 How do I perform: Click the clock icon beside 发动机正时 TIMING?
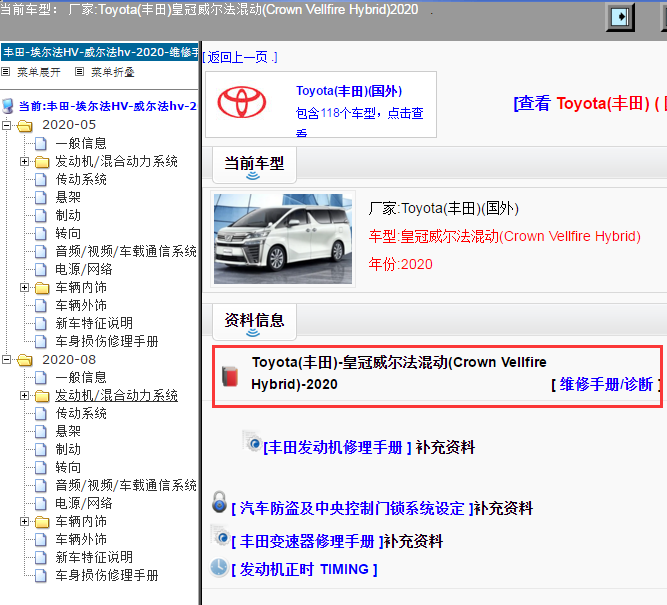click(x=219, y=568)
